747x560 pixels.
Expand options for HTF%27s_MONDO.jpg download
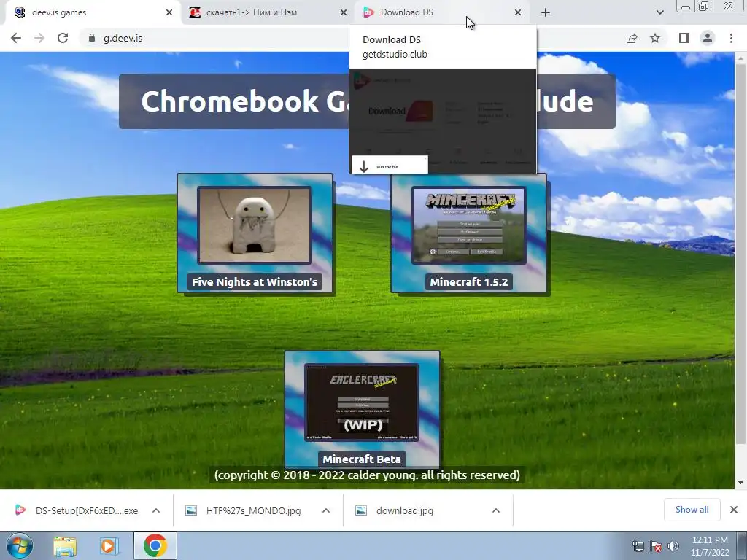(x=326, y=510)
